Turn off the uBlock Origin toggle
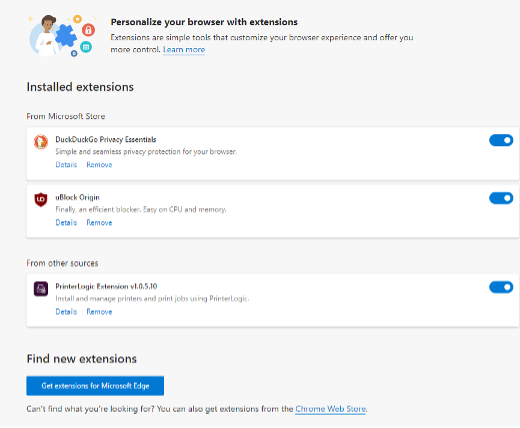520x428 pixels. (501, 198)
